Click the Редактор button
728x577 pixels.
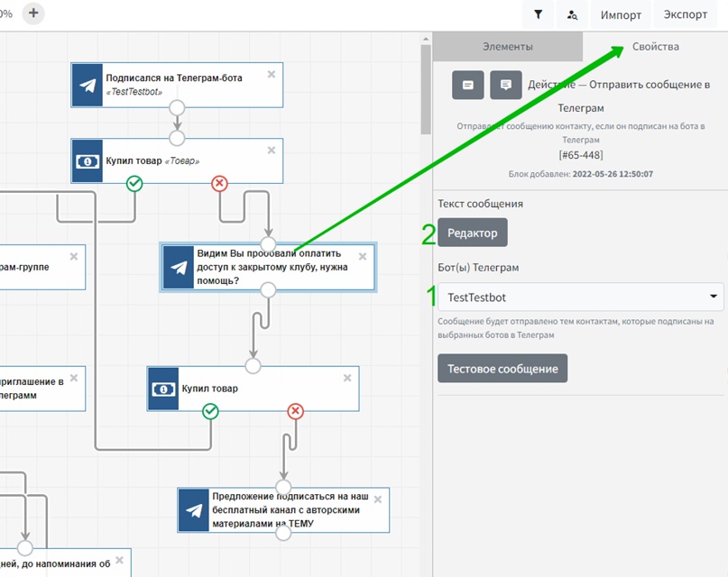point(473,233)
